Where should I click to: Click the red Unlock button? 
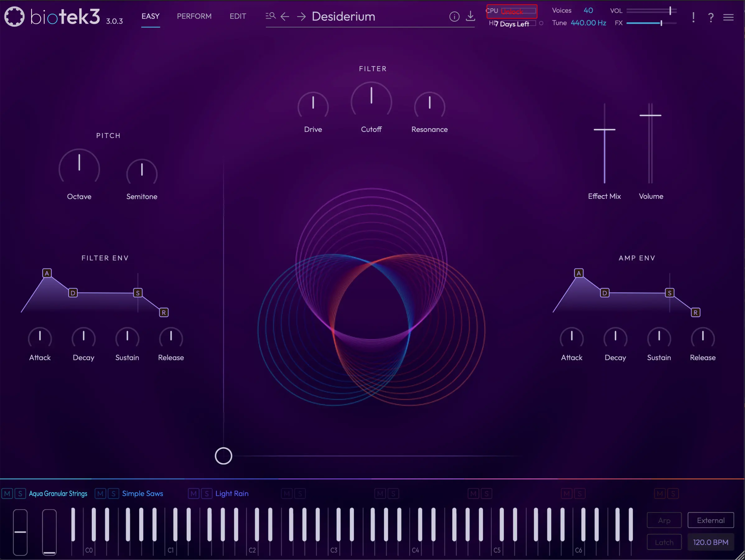512,12
